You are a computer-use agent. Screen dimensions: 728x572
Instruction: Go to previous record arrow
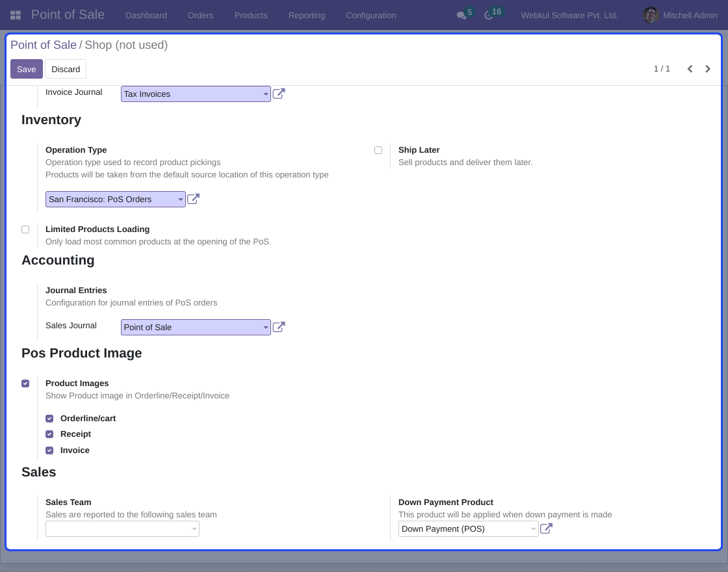(x=690, y=69)
